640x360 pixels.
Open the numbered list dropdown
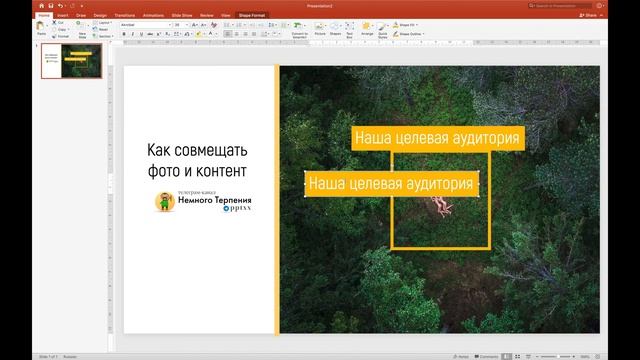pos(240,25)
